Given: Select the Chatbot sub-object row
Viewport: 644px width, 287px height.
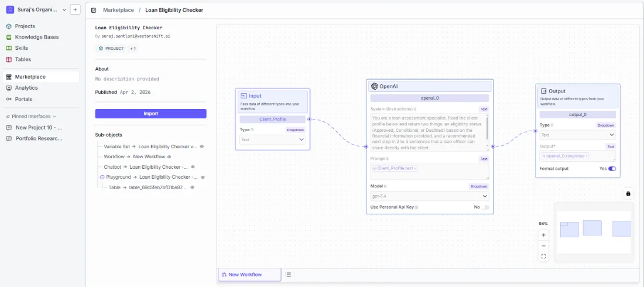Looking at the screenshot, I should (x=146, y=167).
